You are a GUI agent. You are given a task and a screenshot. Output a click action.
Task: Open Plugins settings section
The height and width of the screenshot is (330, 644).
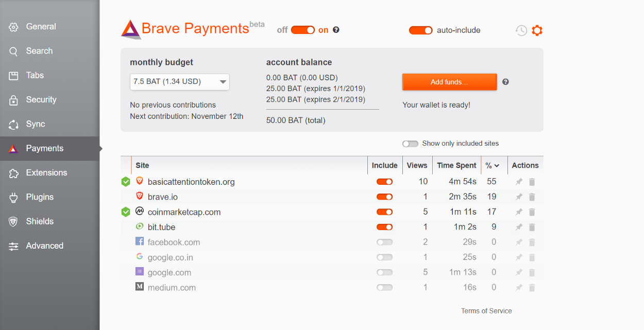(49, 197)
